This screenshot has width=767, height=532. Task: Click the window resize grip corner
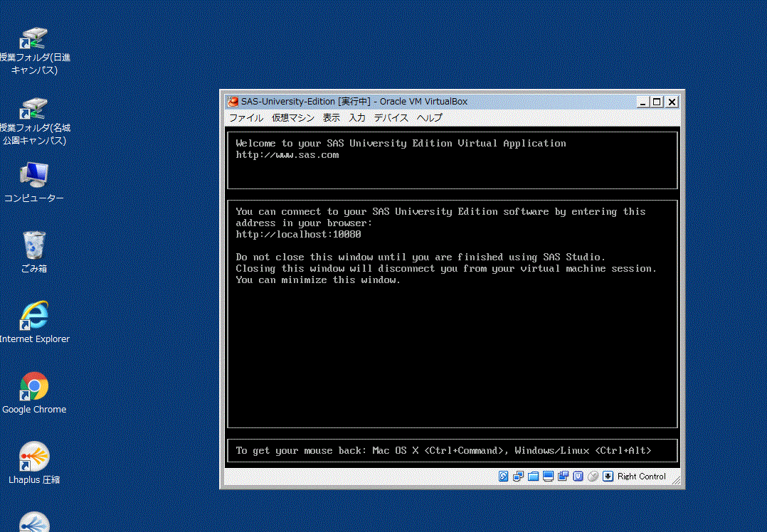(676, 480)
